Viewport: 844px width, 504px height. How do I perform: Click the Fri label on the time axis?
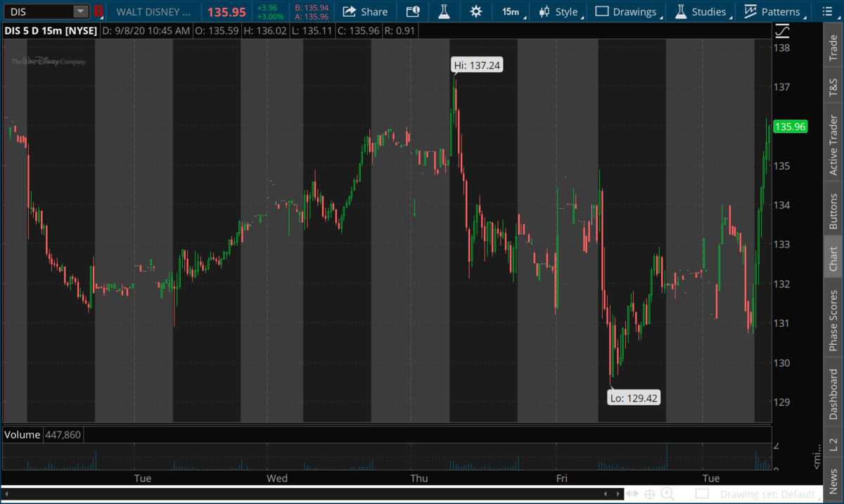tap(561, 479)
